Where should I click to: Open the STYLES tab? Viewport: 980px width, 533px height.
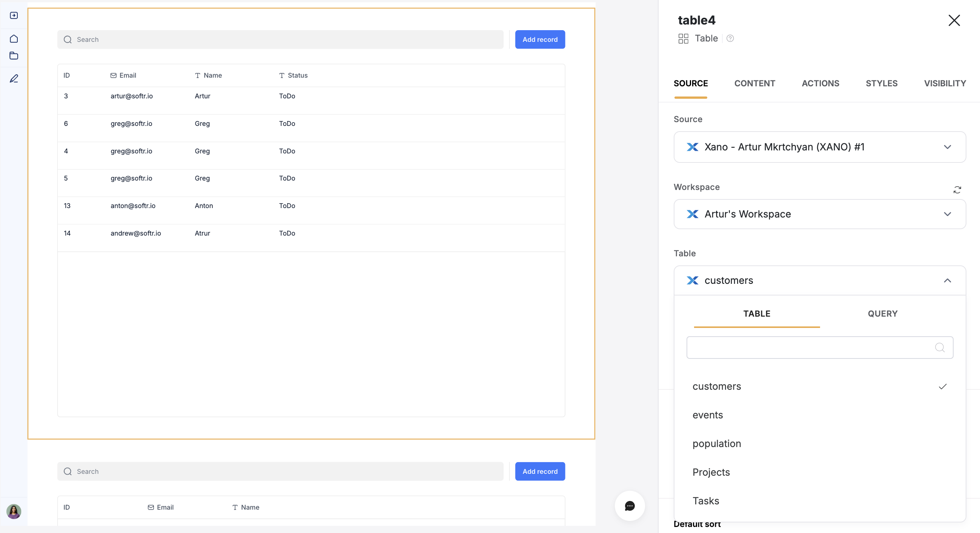(x=882, y=83)
